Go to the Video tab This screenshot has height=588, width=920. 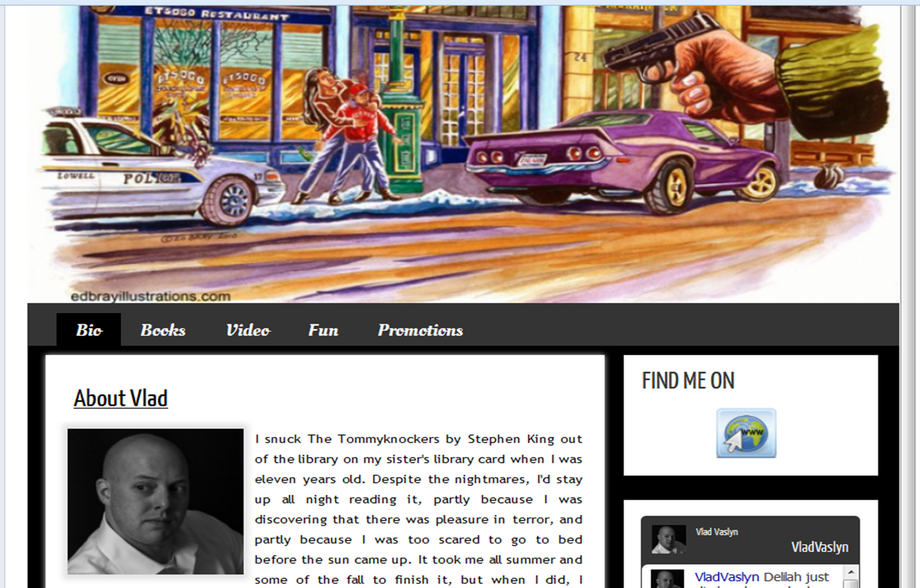248,330
